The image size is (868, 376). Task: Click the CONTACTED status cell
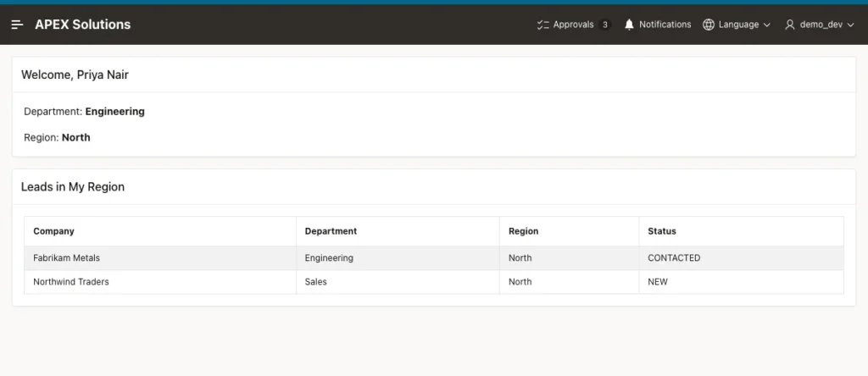point(741,258)
